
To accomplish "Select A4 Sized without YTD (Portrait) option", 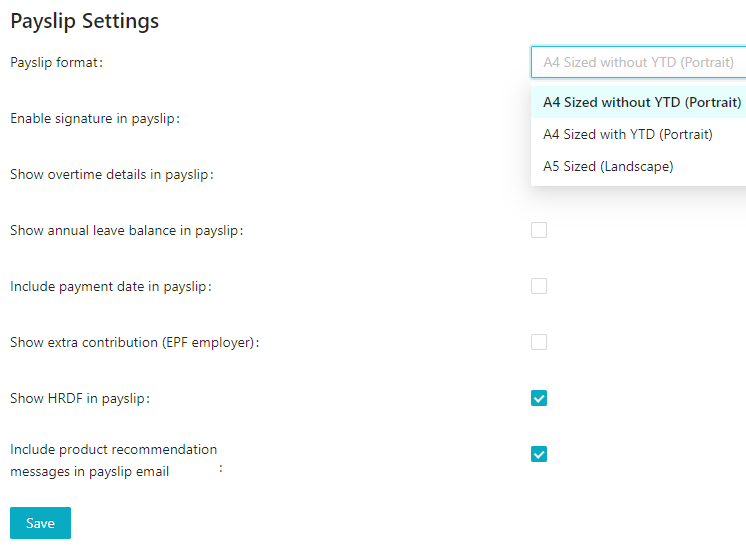I will [x=641, y=102].
